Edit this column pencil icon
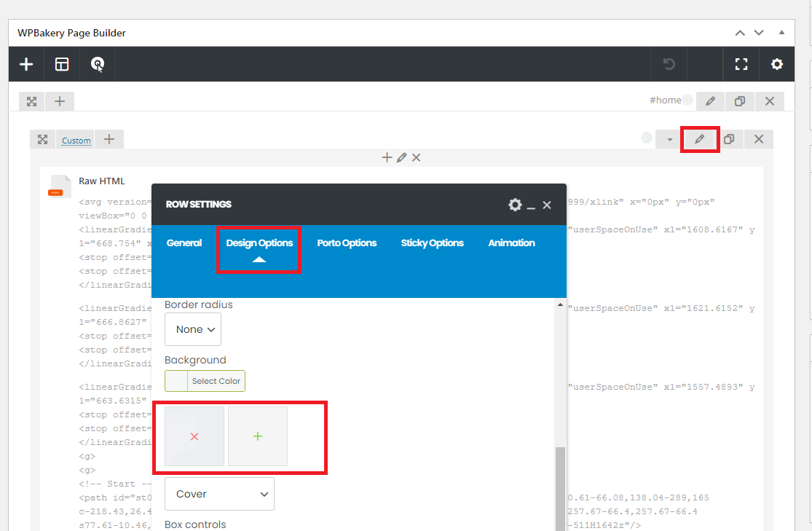Viewport: 812px width, 531px height. pyautogui.click(x=401, y=157)
